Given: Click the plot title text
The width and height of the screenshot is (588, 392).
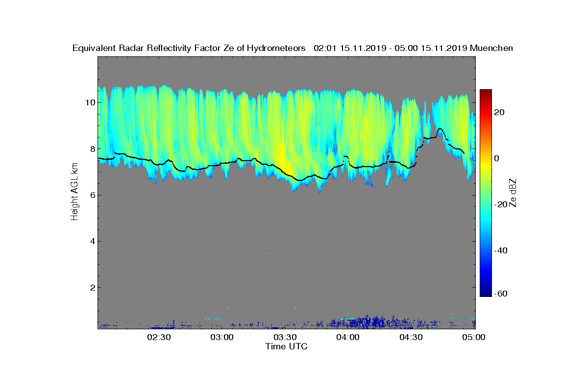Looking at the screenshot, I should click(x=293, y=48).
